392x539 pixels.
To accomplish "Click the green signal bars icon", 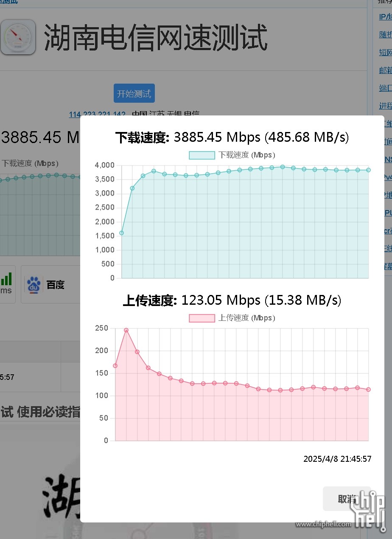I will point(6,279).
